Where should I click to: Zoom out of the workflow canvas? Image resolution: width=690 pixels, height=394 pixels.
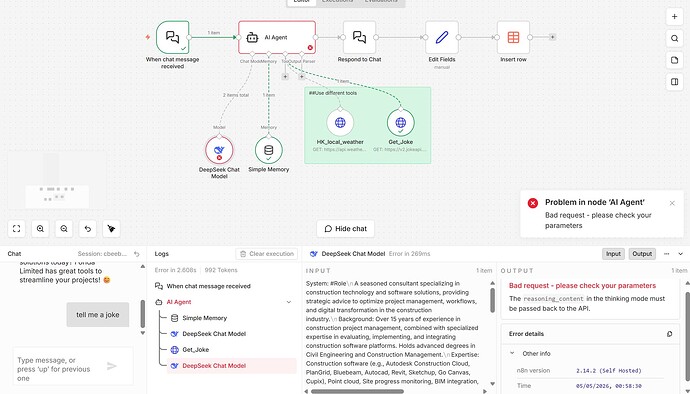(64, 228)
